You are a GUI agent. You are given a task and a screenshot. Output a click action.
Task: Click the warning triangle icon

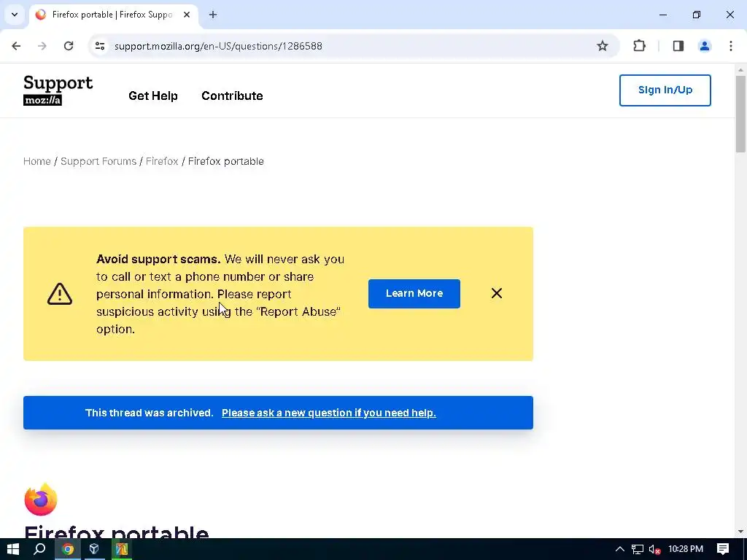(60, 294)
